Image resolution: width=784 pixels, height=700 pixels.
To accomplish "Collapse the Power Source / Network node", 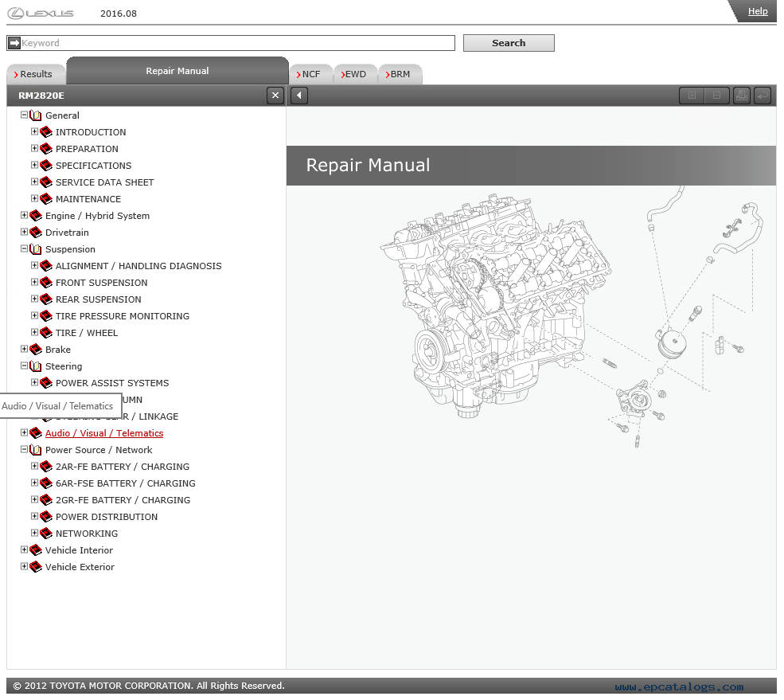I will click(x=24, y=449).
